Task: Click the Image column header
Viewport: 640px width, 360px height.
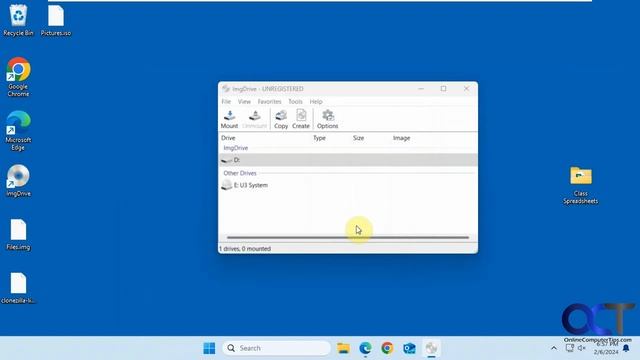Action: point(401,138)
